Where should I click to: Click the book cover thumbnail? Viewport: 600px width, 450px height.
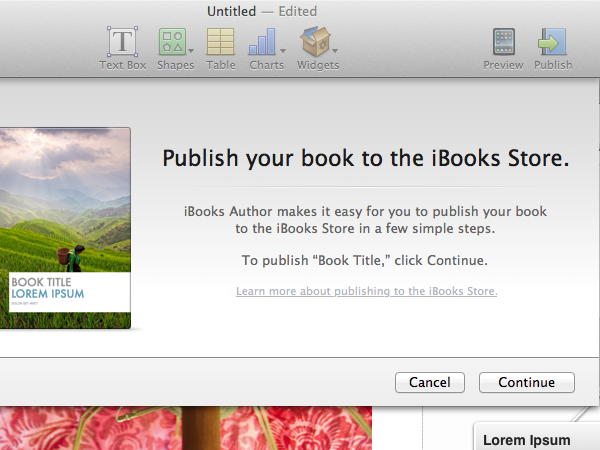coord(65,228)
